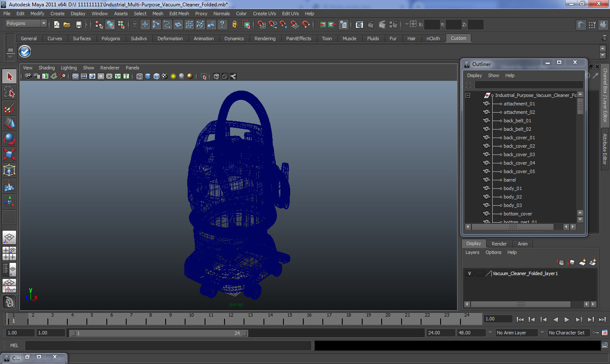Play animation forwards
Image resolution: width=610 pixels, height=364 pixels.
click(x=567, y=320)
